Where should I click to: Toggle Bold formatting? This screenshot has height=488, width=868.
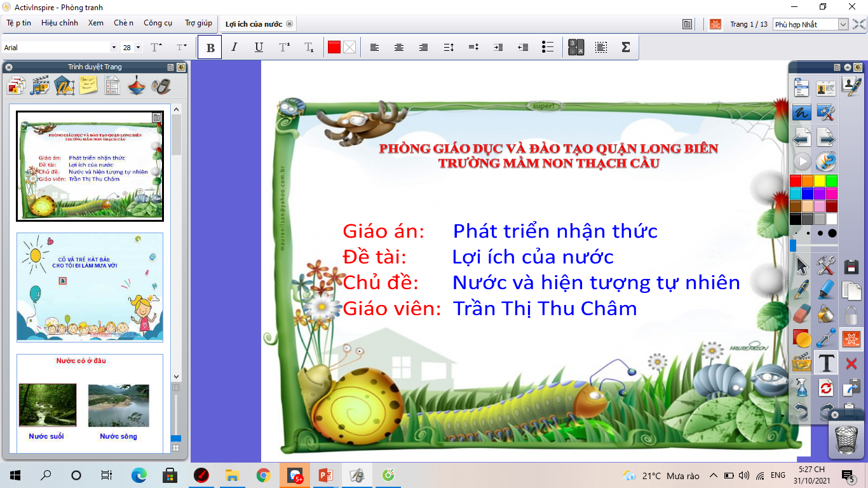[210, 48]
